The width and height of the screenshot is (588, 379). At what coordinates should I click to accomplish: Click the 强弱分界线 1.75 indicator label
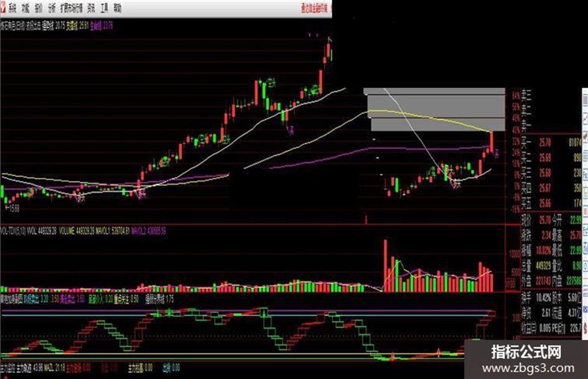(159, 299)
